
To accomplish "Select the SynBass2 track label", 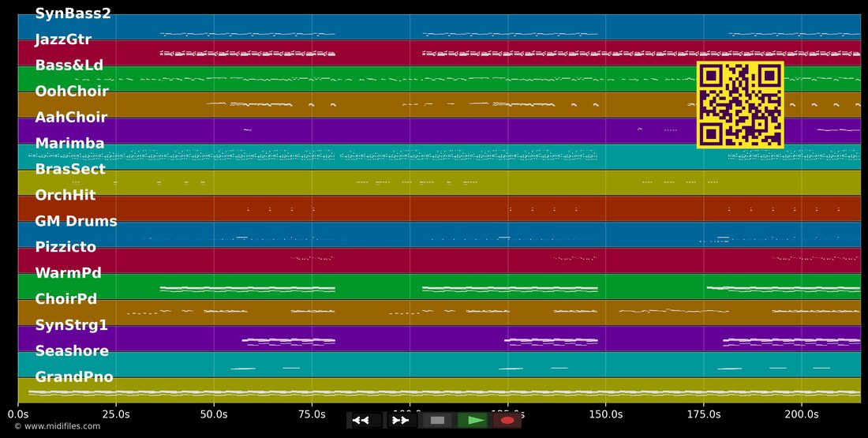I will pos(73,14).
